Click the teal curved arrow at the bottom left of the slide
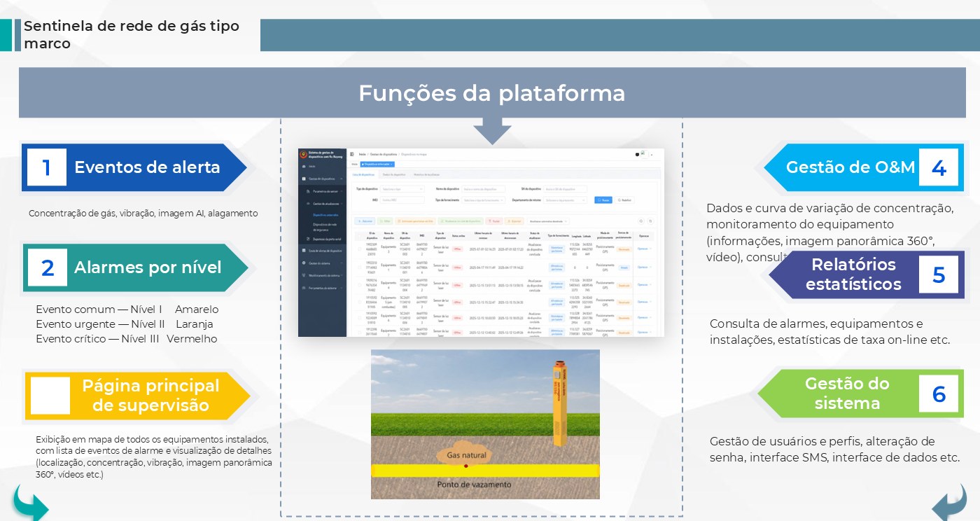This screenshot has height=521, width=980. click(x=31, y=504)
